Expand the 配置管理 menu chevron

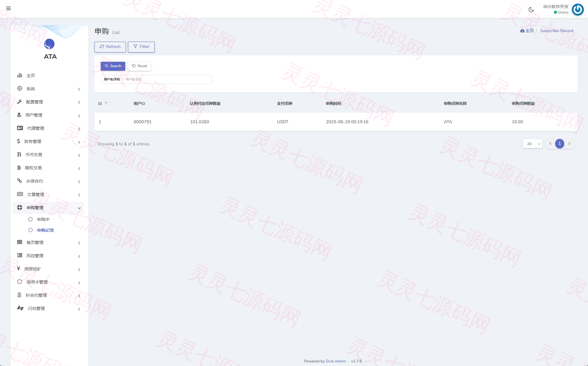pyautogui.click(x=79, y=102)
